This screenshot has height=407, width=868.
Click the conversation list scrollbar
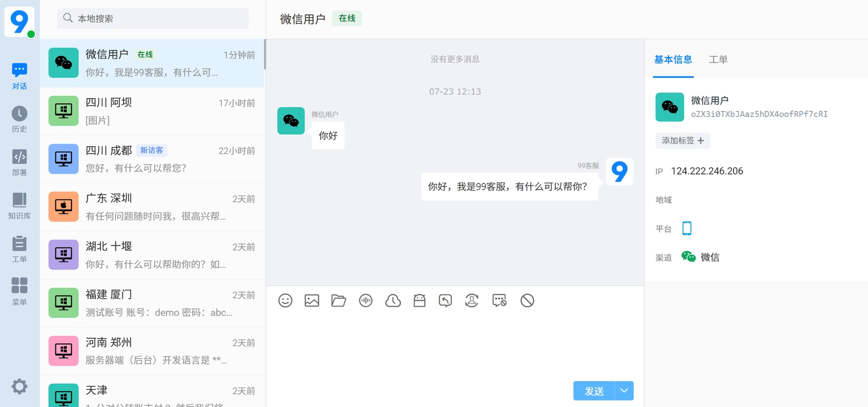click(265, 54)
